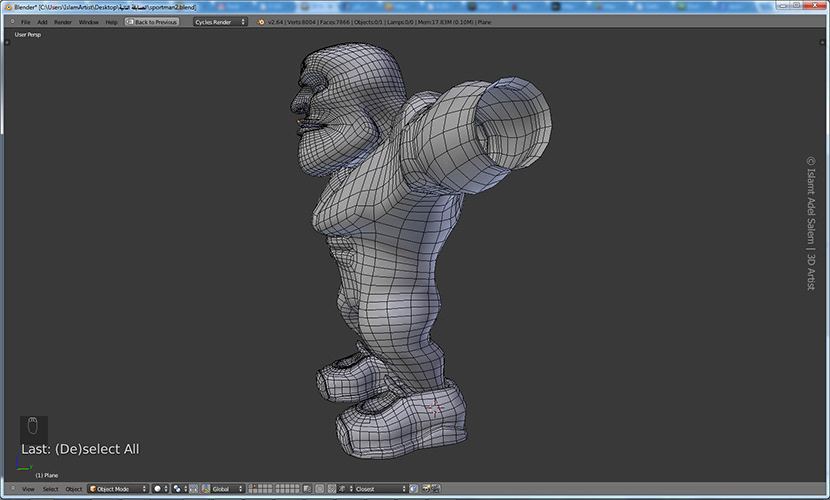830x500 pixels.
Task: Click the 3D cursor on the shoe
Action: 433,407
